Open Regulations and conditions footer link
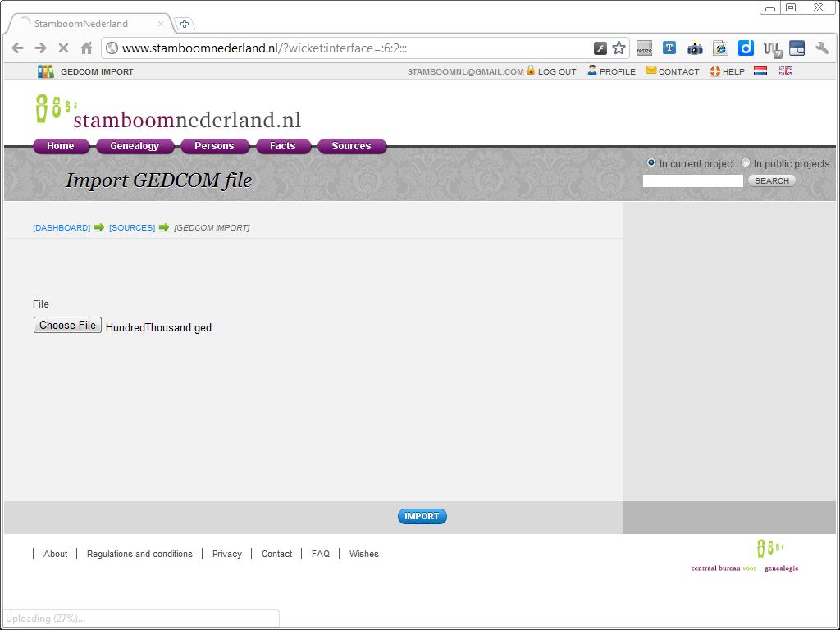Viewport: 840px width, 630px height. [x=139, y=554]
